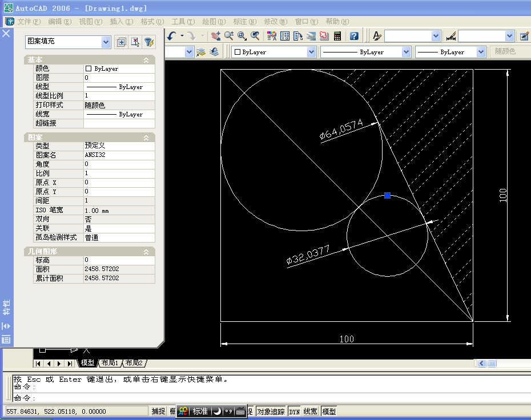Click the Chinese IME logo icon

pyautogui.click(x=183, y=411)
